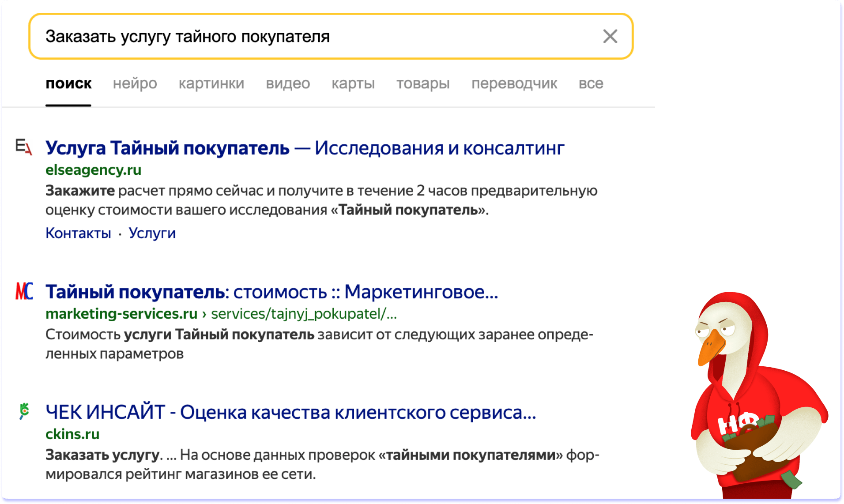Image resolution: width=844 pixels, height=504 pixels.
Task: Switch to the видео tab
Action: point(288,83)
